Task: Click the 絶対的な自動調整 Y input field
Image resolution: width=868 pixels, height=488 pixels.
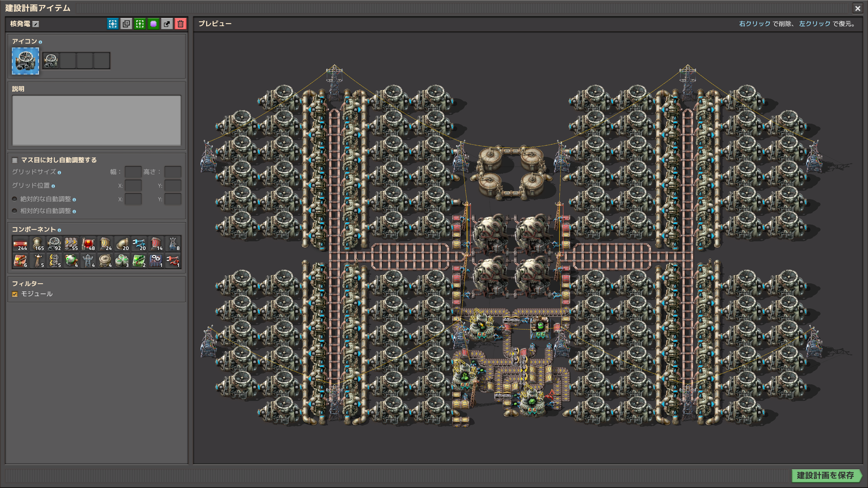Action: pyautogui.click(x=173, y=199)
